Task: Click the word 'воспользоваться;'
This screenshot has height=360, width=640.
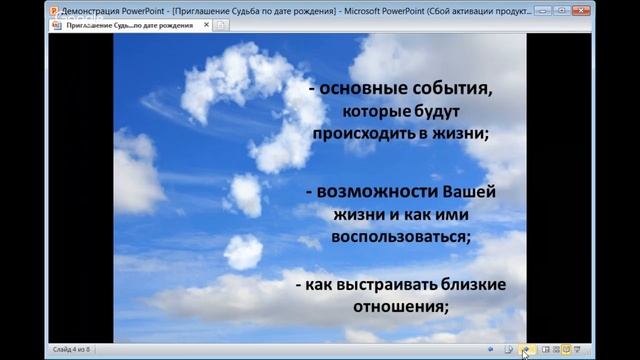Action: [401, 237]
